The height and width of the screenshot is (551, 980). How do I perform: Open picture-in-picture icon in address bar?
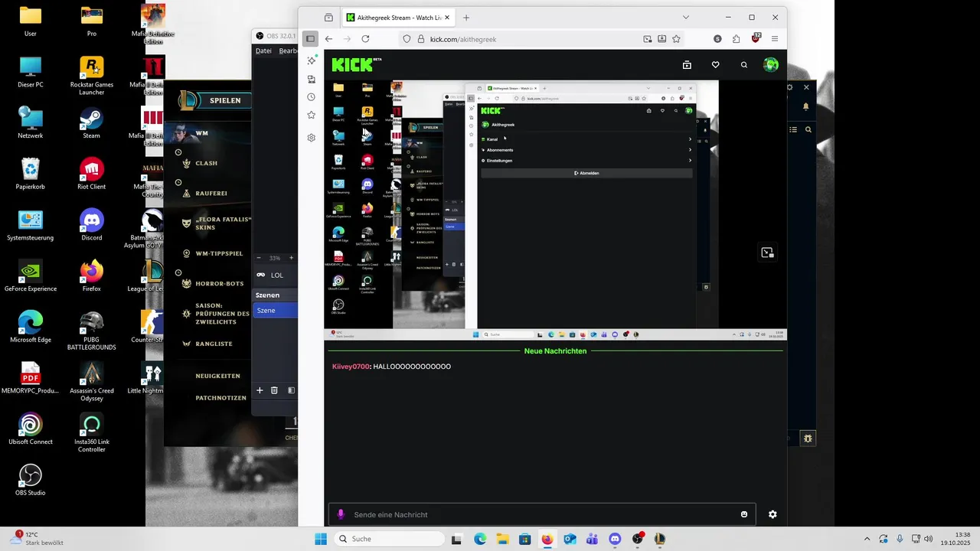pos(648,39)
